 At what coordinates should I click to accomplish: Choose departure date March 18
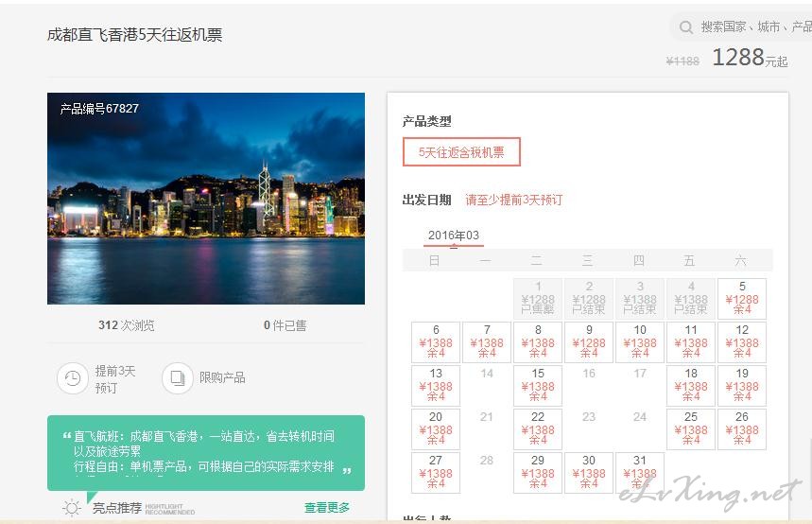point(691,386)
